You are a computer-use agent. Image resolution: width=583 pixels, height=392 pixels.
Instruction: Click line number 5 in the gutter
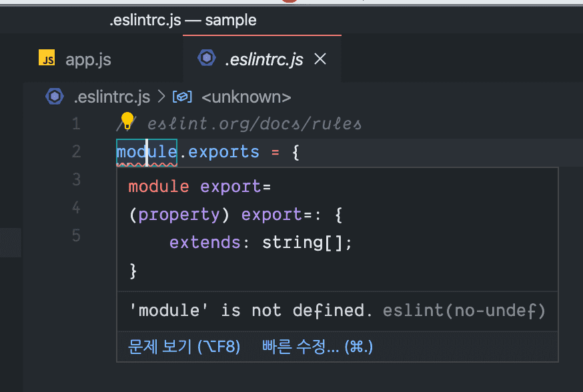tap(76, 235)
